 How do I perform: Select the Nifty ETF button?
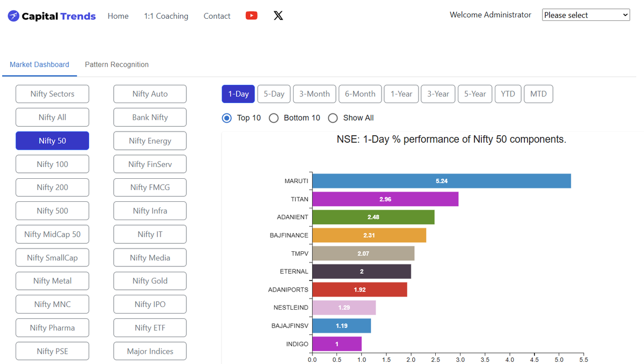150,327
